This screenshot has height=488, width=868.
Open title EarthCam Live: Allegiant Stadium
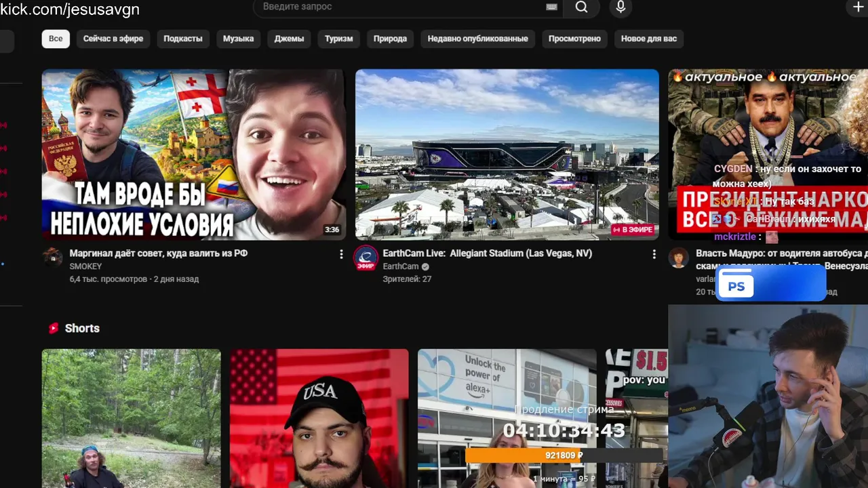(488, 253)
